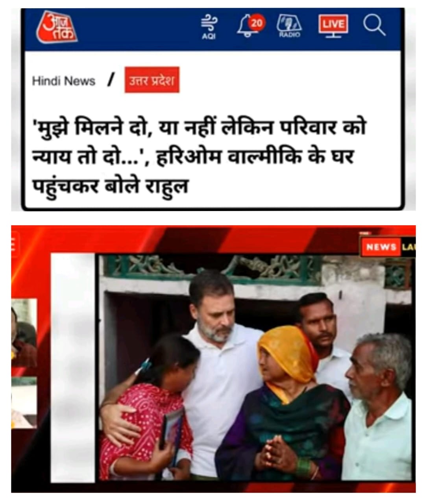Launch the Radio icon
The width and height of the screenshot is (427, 504).
tap(289, 26)
